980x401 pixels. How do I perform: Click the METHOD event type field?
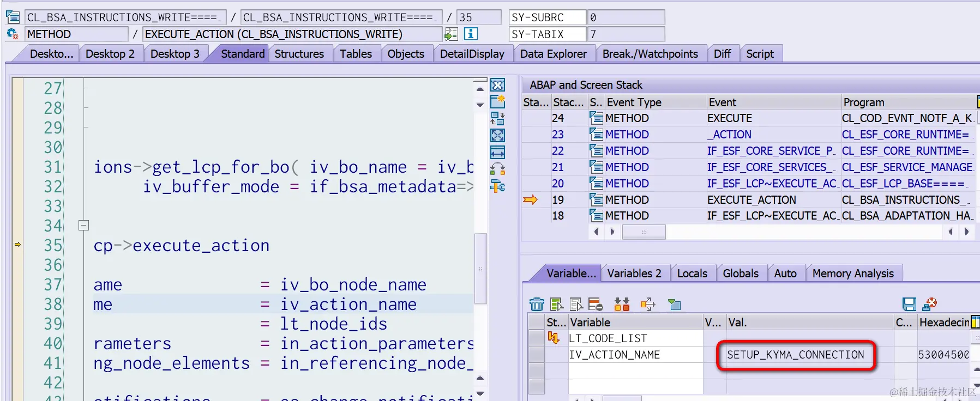[x=76, y=34]
